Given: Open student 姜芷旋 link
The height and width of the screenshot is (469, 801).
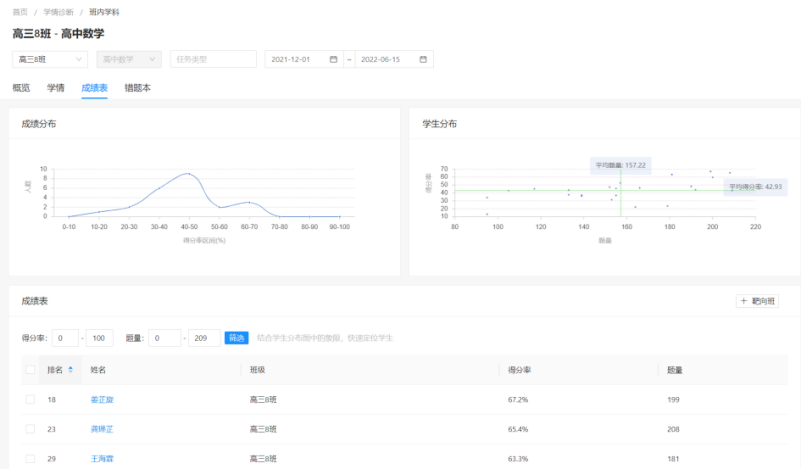Looking at the screenshot, I should tap(102, 400).
